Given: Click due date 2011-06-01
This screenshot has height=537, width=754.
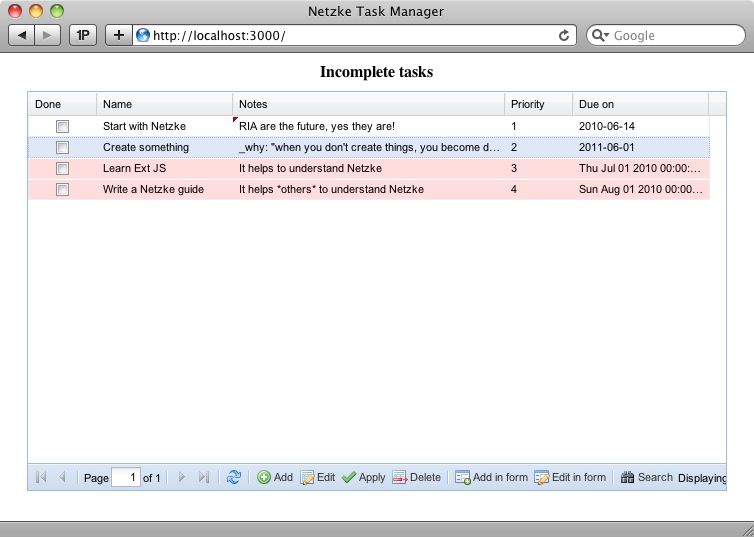Looking at the screenshot, I should [606, 147].
